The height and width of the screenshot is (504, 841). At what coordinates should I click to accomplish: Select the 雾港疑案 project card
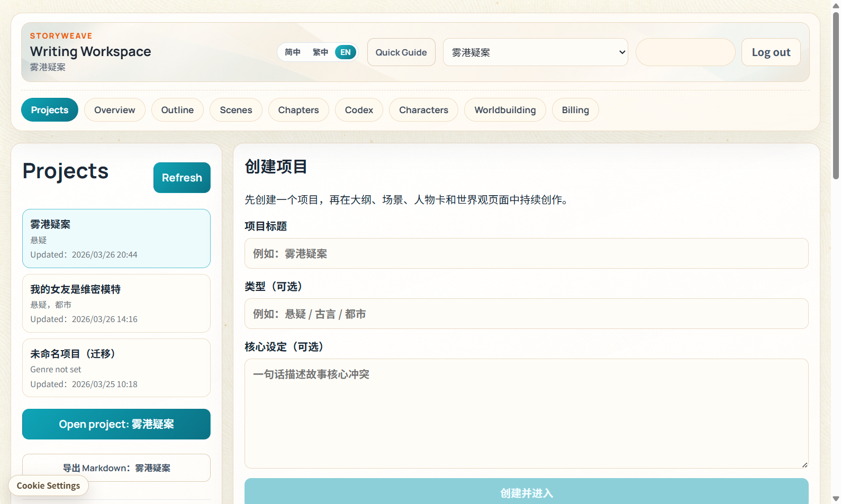pyautogui.click(x=116, y=239)
